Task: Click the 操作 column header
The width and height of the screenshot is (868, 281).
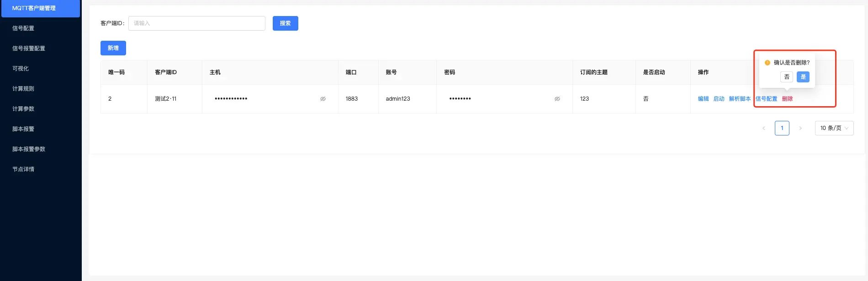Action: click(x=704, y=72)
